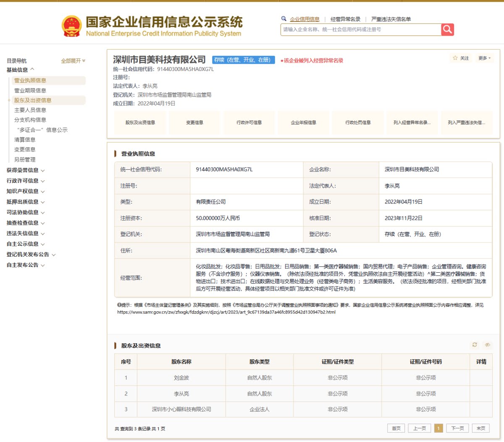Image resolution: width=504 pixels, height=442 pixels.
Task: Click the magnifier icon before 企业信用信息
Action: point(284,18)
